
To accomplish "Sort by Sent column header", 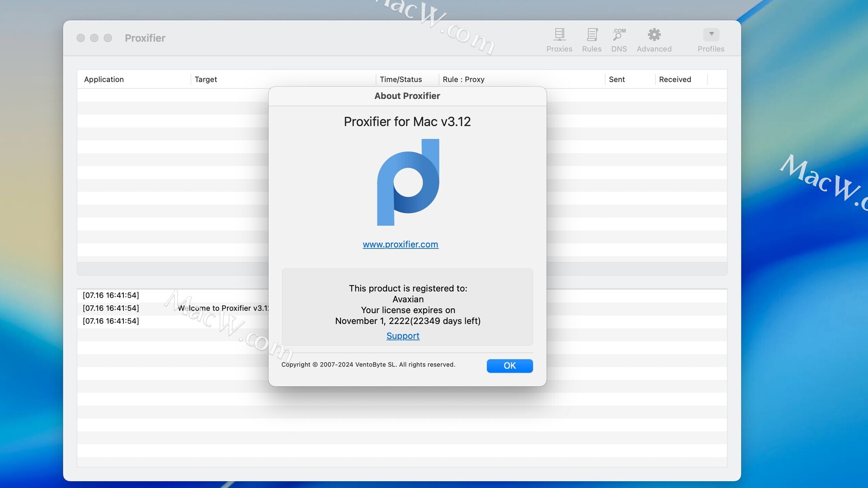I will pyautogui.click(x=617, y=80).
